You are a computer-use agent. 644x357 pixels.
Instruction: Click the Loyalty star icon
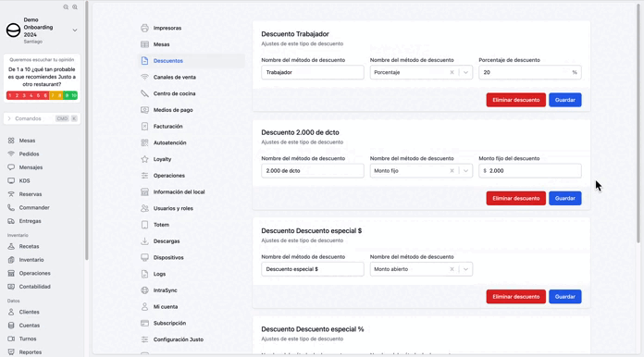coord(144,159)
